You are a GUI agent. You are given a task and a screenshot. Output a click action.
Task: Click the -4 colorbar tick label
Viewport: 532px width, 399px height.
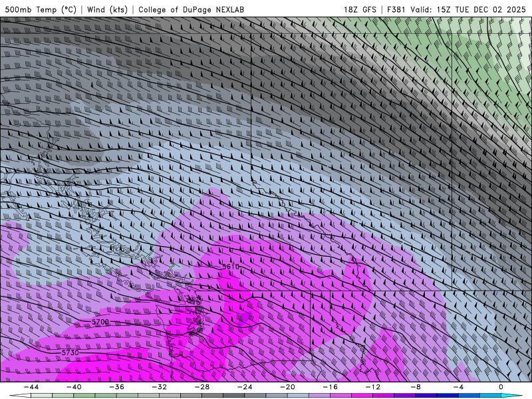pyautogui.click(x=458, y=387)
